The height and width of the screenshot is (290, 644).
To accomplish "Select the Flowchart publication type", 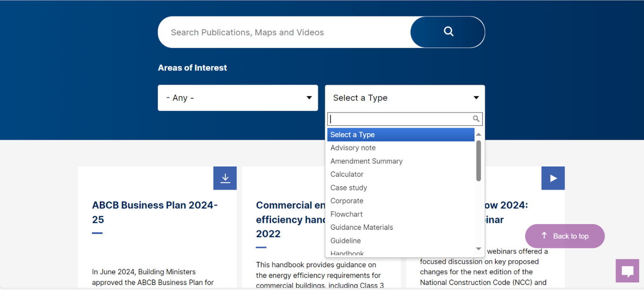I will click(x=346, y=214).
